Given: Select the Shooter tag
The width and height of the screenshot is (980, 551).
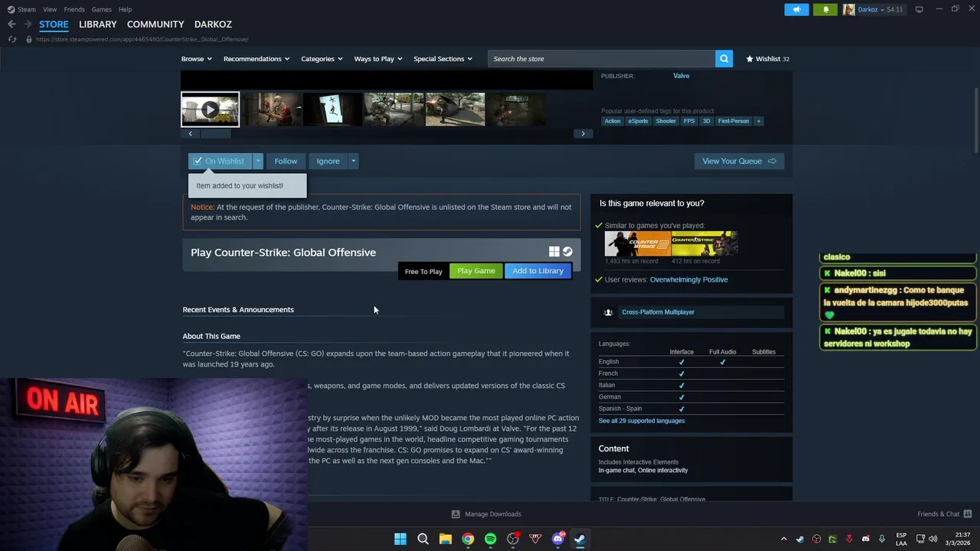Looking at the screenshot, I should click(666, 121).
